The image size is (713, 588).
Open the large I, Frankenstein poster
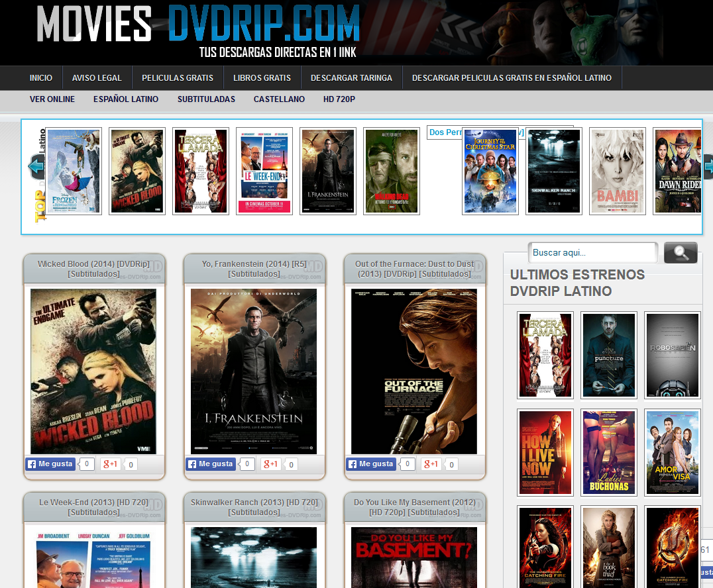[x=254, y=371]
